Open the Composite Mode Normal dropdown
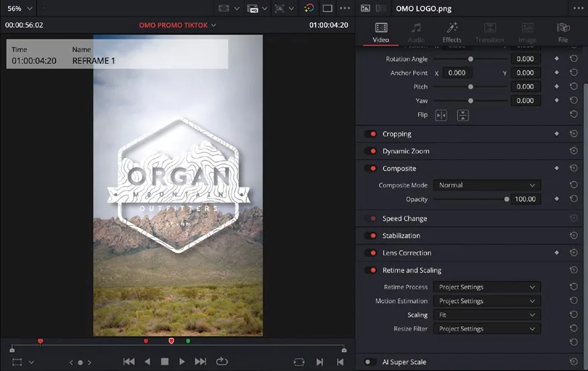Viewport: 588px width, 371px height. click(487, 185)
